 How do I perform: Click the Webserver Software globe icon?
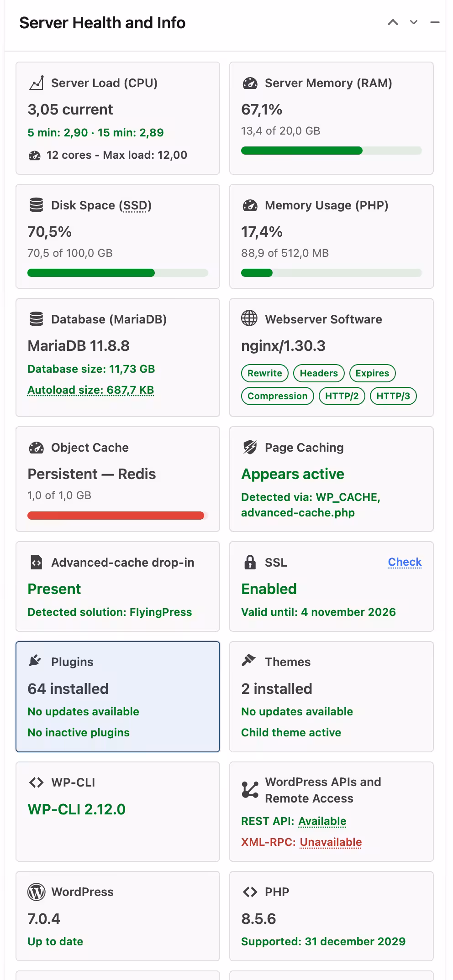tap(249, 318)
